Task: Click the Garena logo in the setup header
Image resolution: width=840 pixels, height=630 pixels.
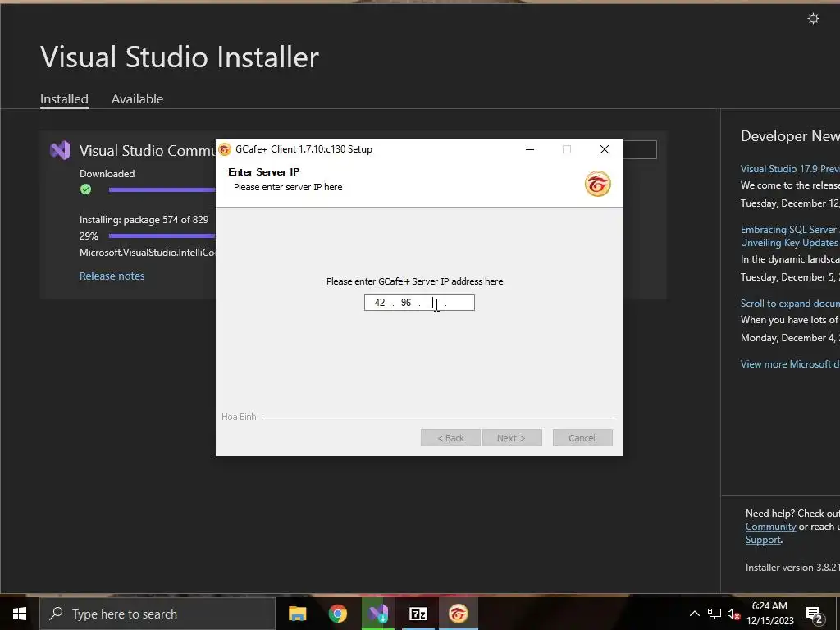Action: [x=597, y=184]
